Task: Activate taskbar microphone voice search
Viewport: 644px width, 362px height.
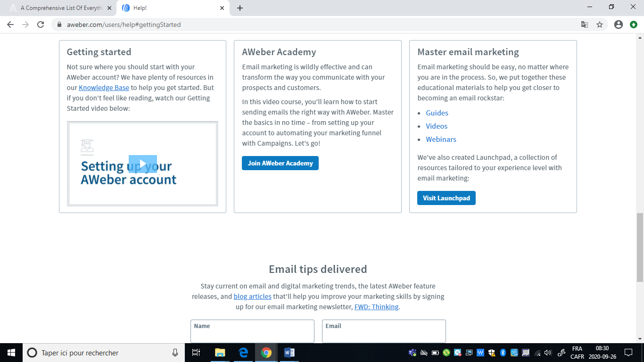Action: point(175,353)
